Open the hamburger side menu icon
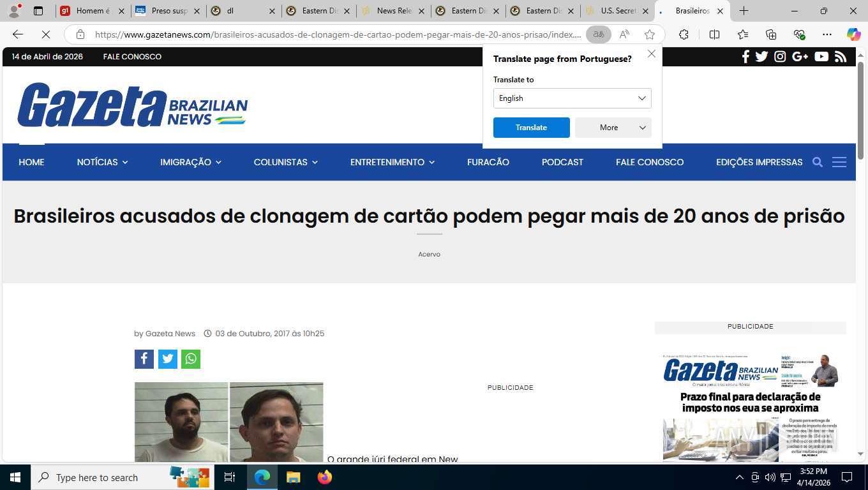 (839, 162)
